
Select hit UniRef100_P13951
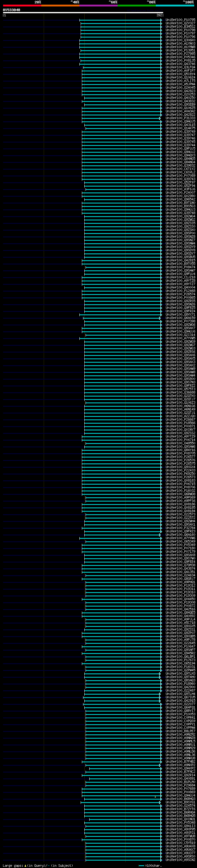pyautogui.click(x=180, y=50)
